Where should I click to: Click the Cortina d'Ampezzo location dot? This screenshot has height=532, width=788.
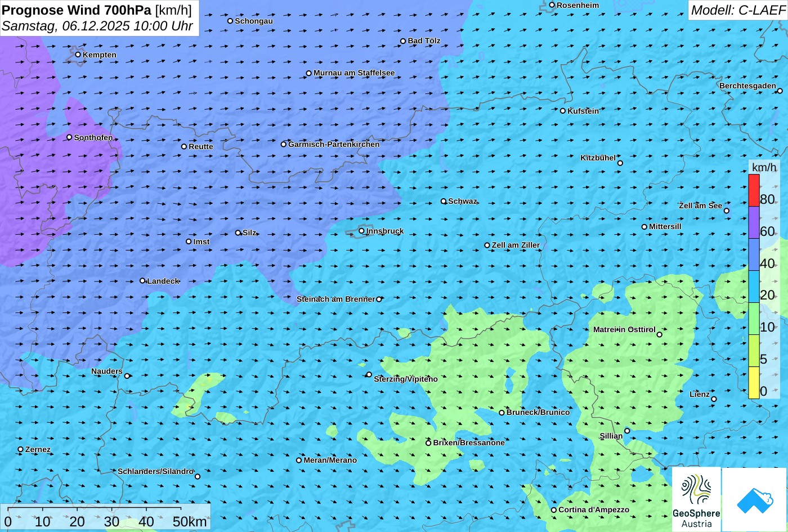pyautogui.click(x=554, y=510)
